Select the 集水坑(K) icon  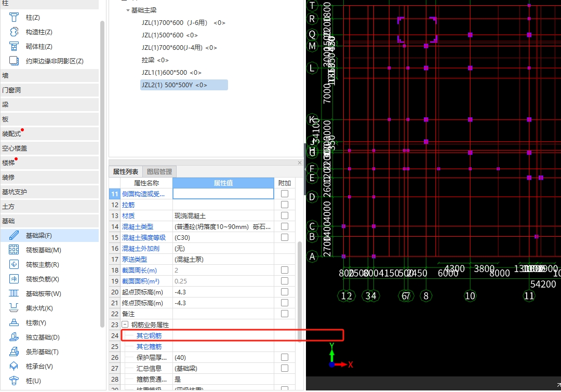click(x=14, y=308)
